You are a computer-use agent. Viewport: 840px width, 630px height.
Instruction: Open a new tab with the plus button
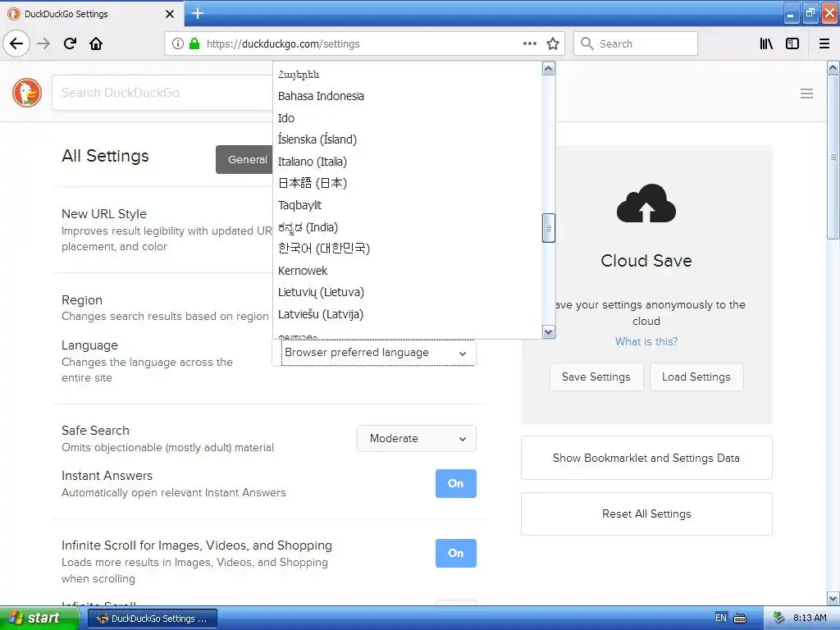(198, 13)
